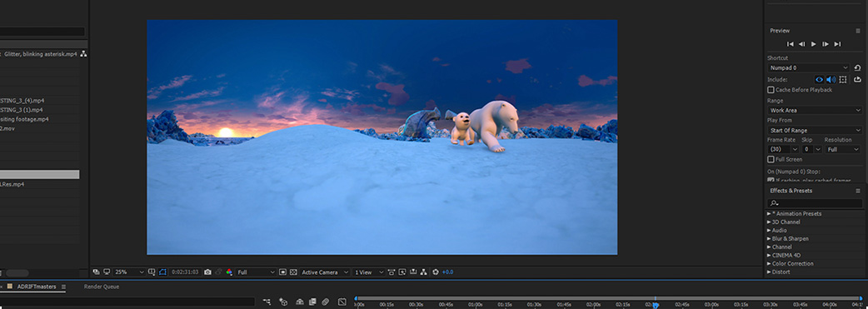Screen dimensions: 868x309
Task: Click the First Frame button in Preview
Action: pos(790,44)
